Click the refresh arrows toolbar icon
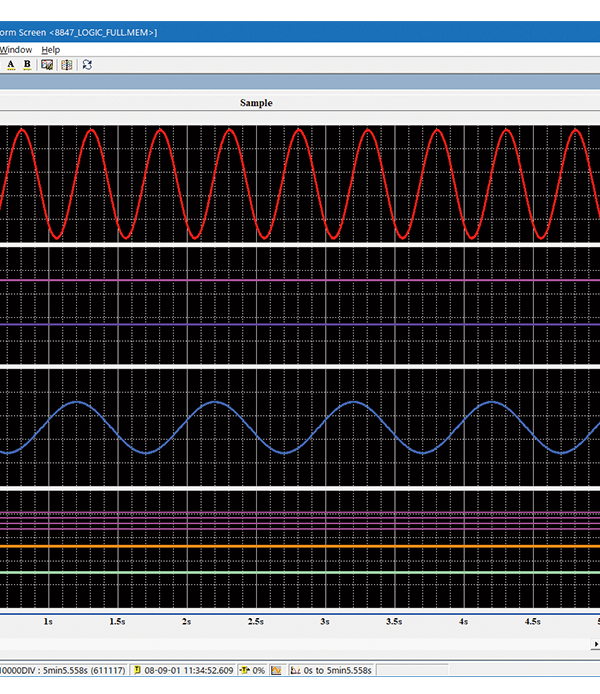 point(87,65)
